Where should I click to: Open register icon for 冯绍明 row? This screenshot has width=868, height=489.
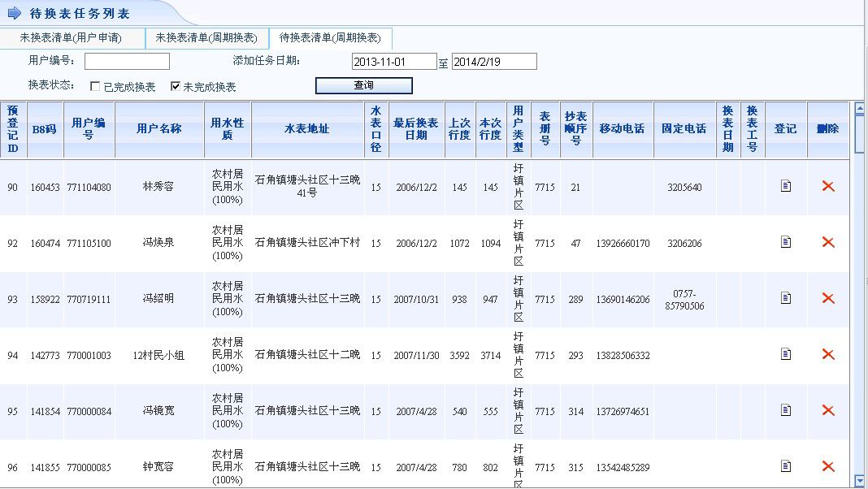(x=785, y=298)
